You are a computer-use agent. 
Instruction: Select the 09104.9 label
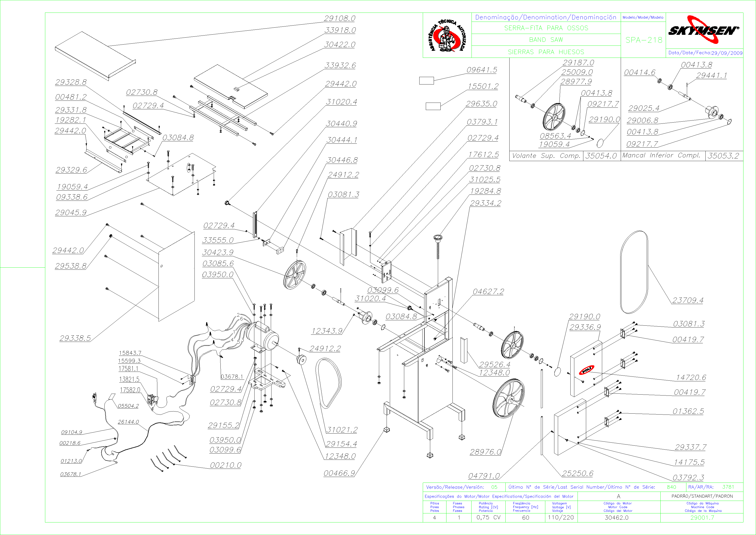point(71,433)
